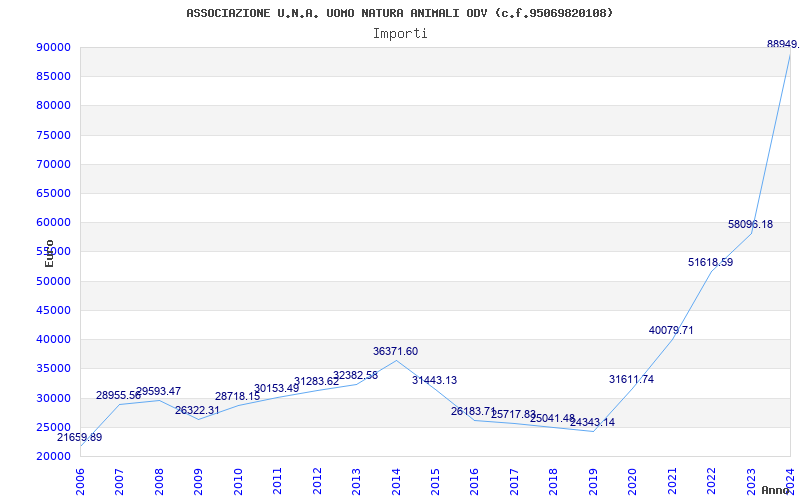Select the 31443.13 data label
Screen dimensions: 800x500
pos(435,380)
